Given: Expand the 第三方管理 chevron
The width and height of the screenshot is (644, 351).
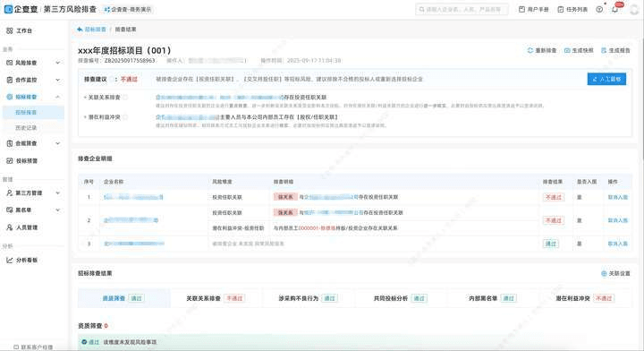Looking at the screenshot, I should pos(58,193).
